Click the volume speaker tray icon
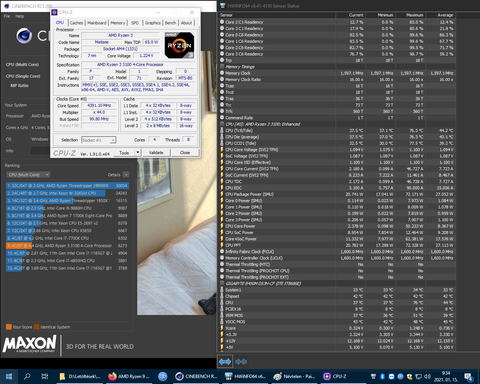Viewport: 480px width, 384px height. point(427,377)
